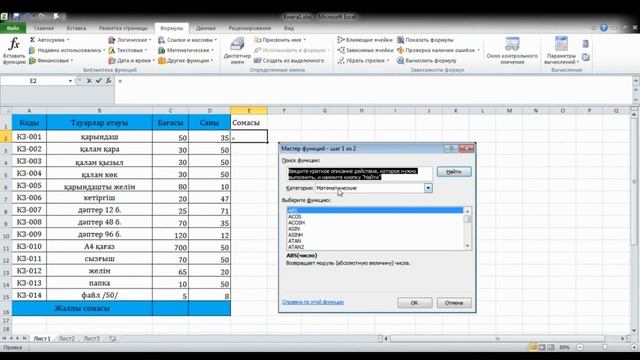
Task: Switch to the Page Layout tab
Action: point(123,28)
